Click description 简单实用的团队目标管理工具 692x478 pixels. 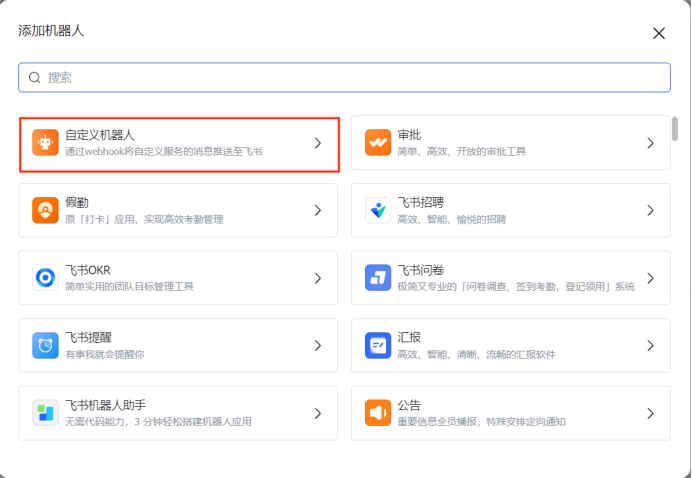click(129, 287)
